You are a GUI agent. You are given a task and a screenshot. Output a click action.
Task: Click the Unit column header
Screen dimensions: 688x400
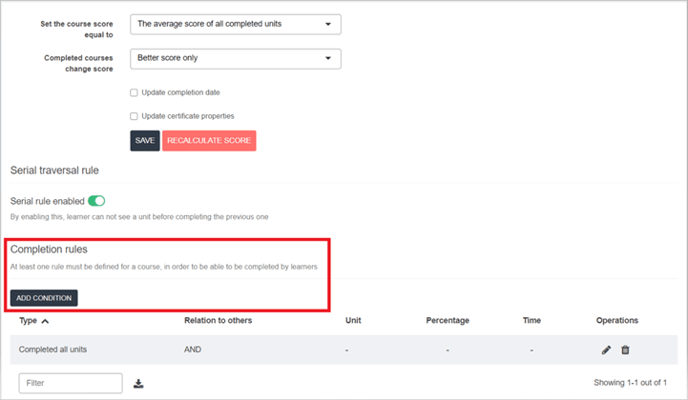click(353, 321)
